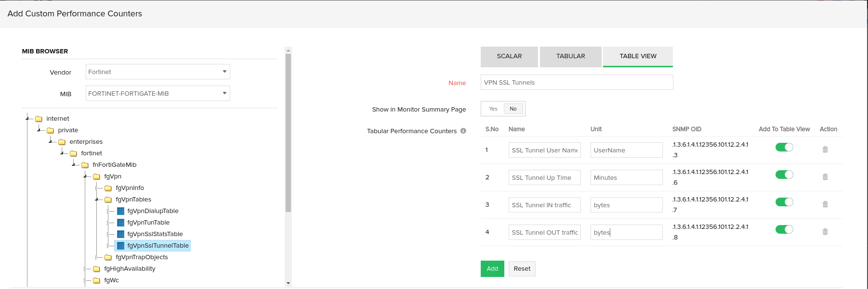Switch to the TABULAR tab

[x=570, y=56]
